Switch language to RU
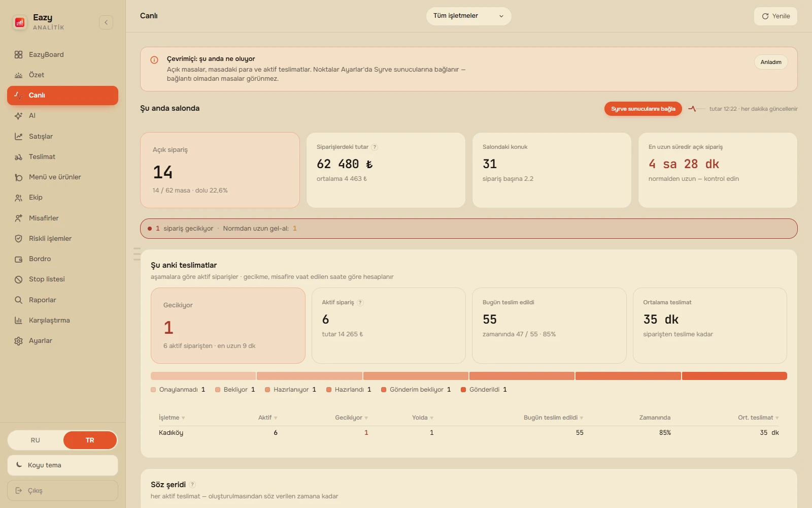Viewport: 812px width, 508px height. [36, 440]
